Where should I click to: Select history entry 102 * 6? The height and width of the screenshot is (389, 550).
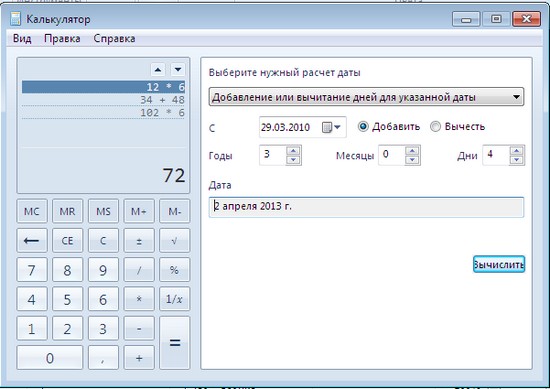tap(103, 113)
